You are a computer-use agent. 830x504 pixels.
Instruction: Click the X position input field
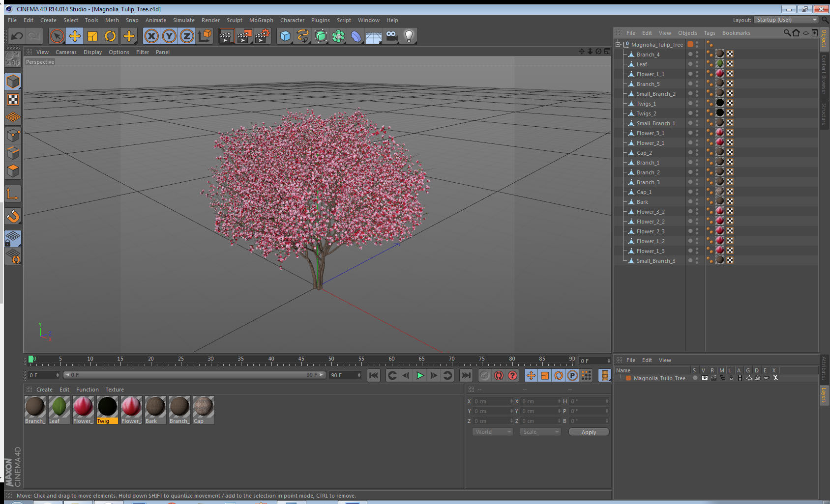pyautogui.click(x=493, y=401)
